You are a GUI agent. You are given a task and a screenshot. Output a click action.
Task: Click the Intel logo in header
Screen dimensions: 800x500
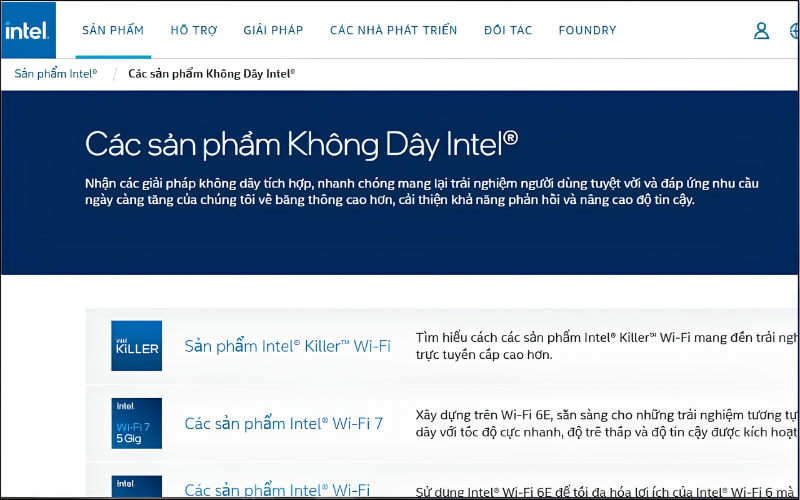pos(28,30)
